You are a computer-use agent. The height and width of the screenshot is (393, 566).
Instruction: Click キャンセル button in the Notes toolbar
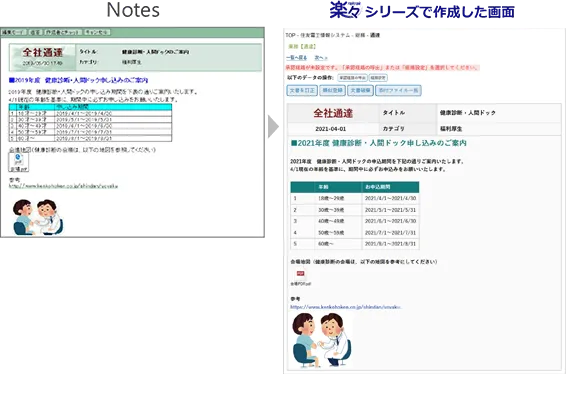[97, 32]
